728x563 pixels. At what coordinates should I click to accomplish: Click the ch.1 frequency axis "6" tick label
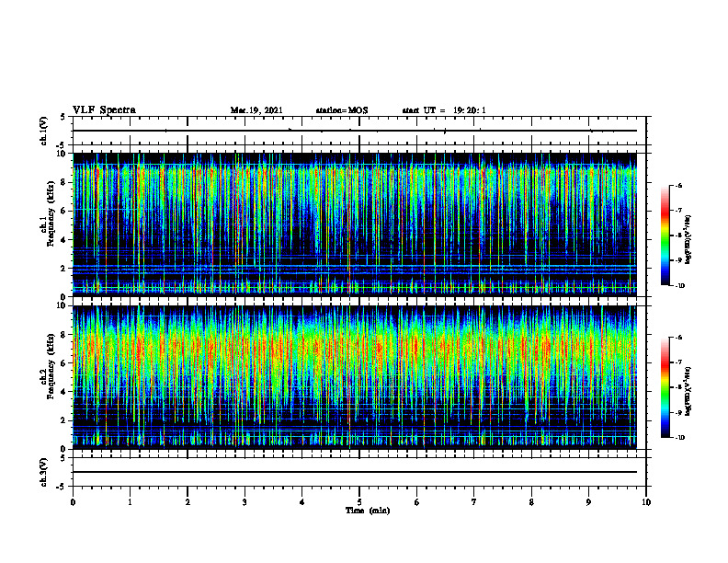pyautogui.click(x=63, y=211)
